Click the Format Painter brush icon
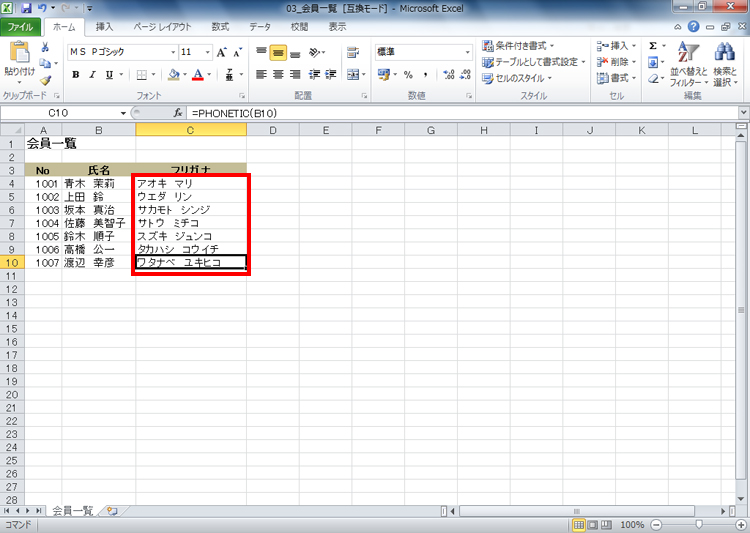750x533 pixels. pos(45,80)
